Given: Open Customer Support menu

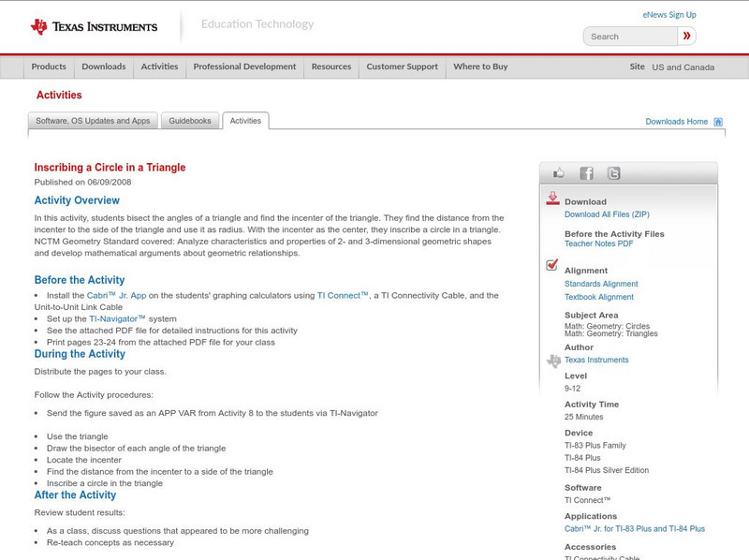Looking at the screenshot, I should [x=403, y=66].
